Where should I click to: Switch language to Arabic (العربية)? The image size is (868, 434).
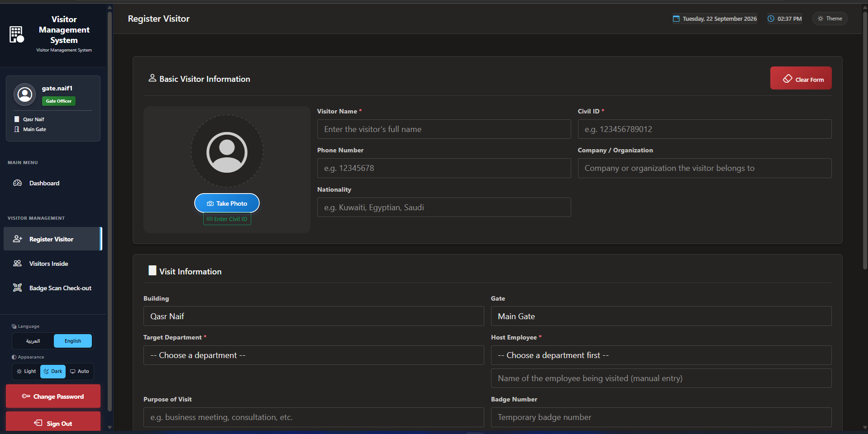point(33,341)
